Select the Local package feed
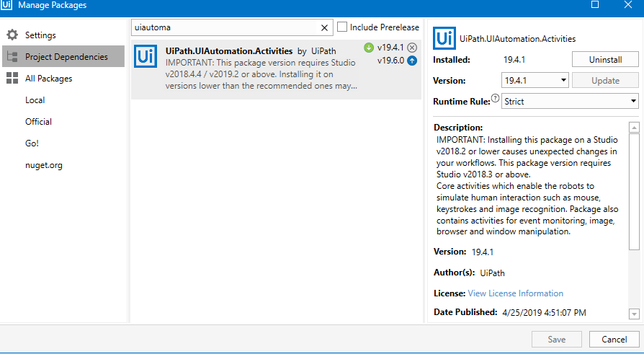 pos(35,100)
